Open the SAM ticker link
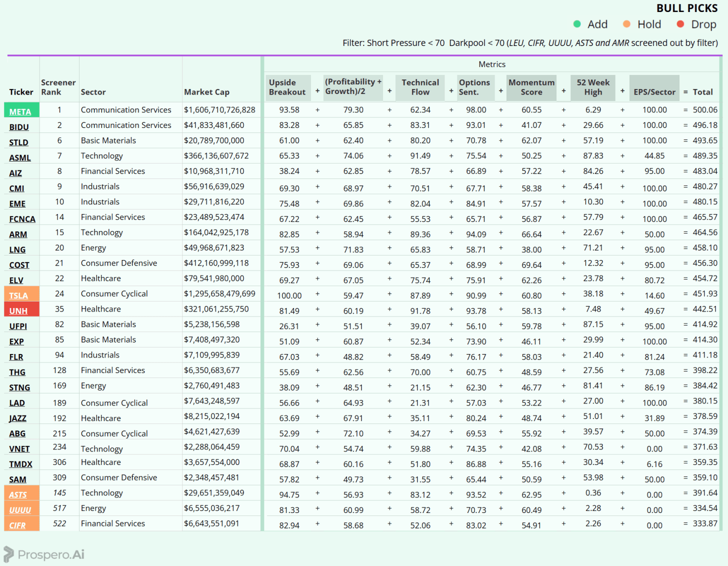The width and height of the screenshot is (728, 566). [x=17, y=479]
